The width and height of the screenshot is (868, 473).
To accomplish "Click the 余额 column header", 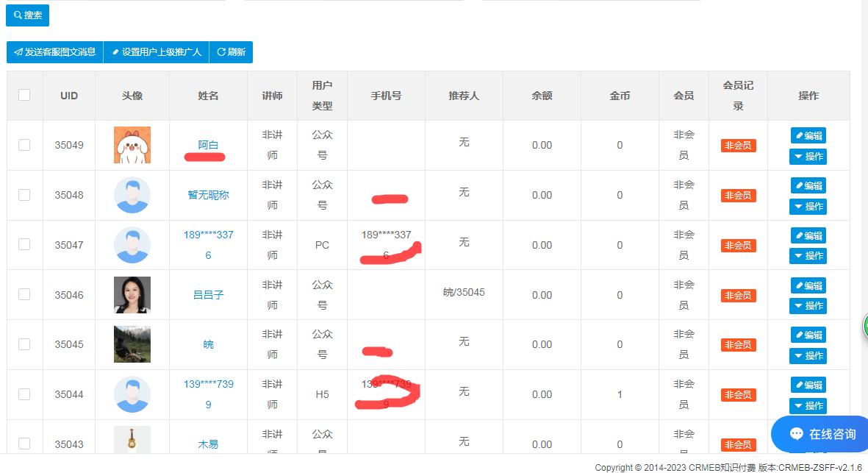I will click(x=542, y=96).
